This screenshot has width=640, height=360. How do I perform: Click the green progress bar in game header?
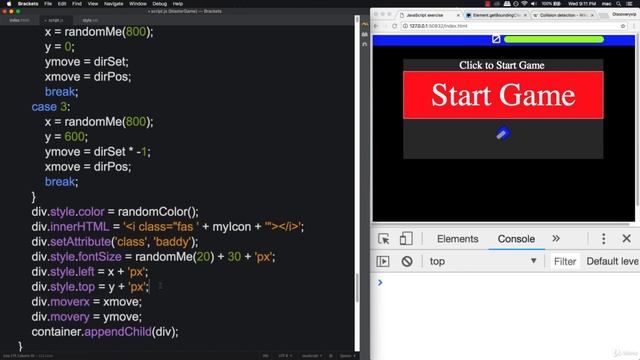click(553, 39)
